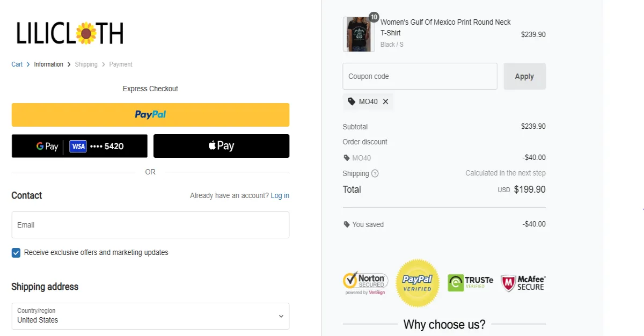Open the T-shirt product thumbnail
Image resolution: width=644 pixels, height=336 pixels.
coord(358,34)
